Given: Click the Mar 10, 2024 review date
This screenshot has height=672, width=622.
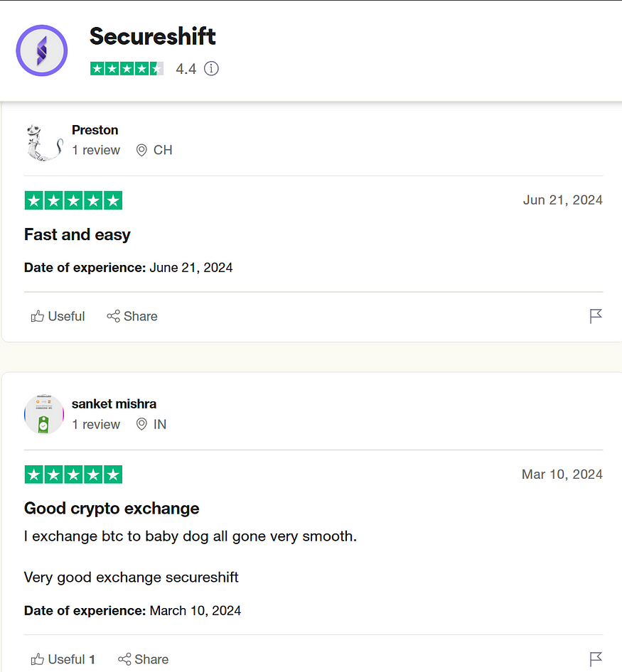Looking at the screenshot, I should click(x=562, y=475).
